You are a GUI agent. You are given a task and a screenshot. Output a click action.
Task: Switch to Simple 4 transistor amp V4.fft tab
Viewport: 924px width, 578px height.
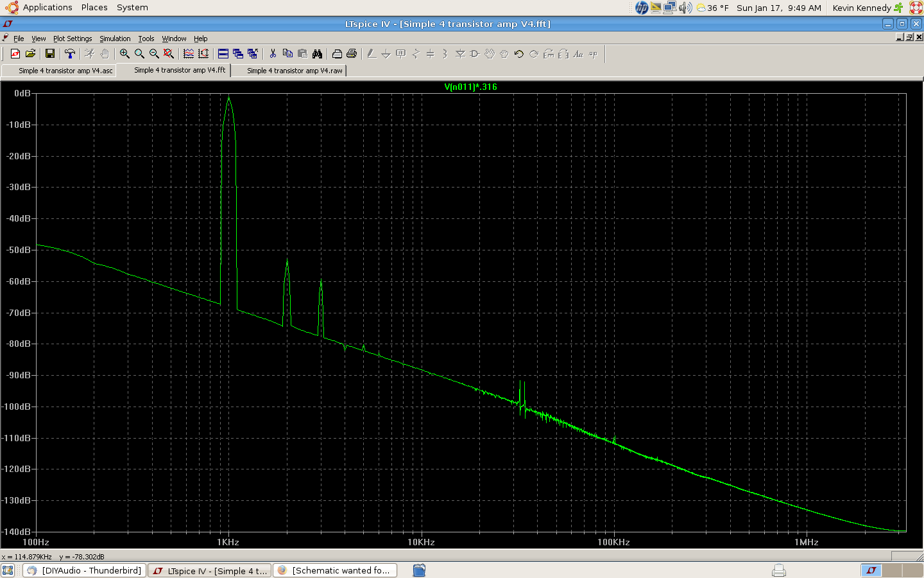click(174, 70)
